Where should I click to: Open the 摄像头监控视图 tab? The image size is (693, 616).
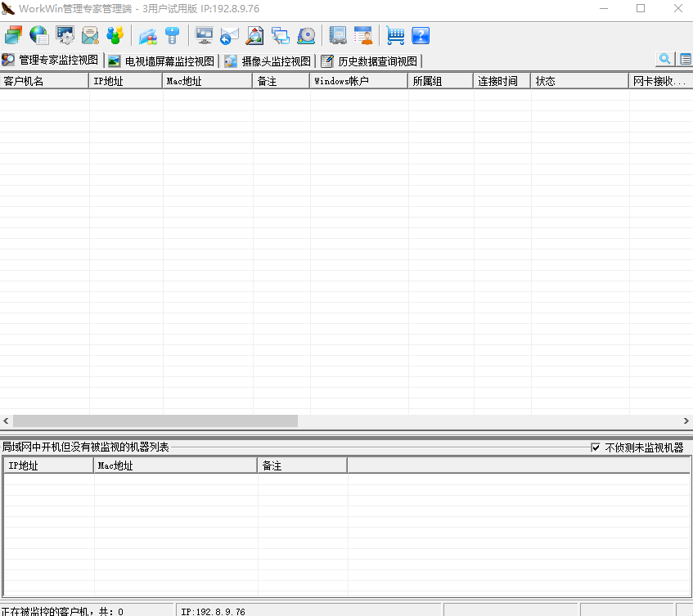click(268, 61)
